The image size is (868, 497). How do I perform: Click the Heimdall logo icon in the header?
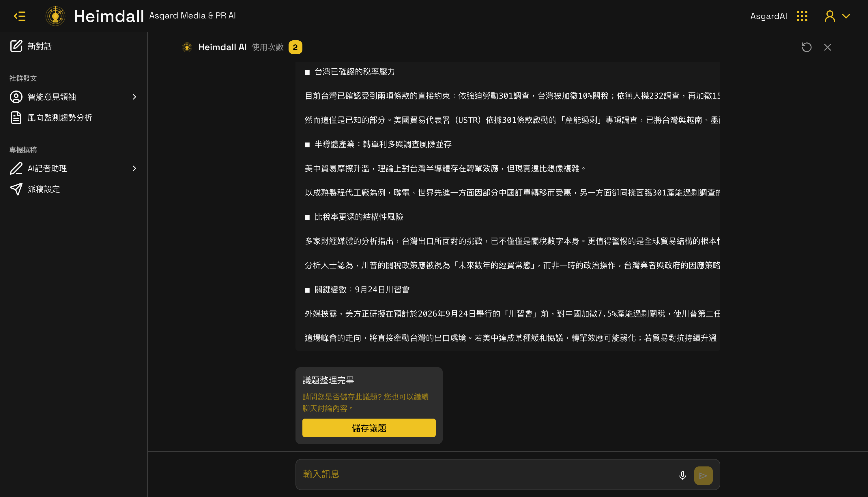coord(55,16)
